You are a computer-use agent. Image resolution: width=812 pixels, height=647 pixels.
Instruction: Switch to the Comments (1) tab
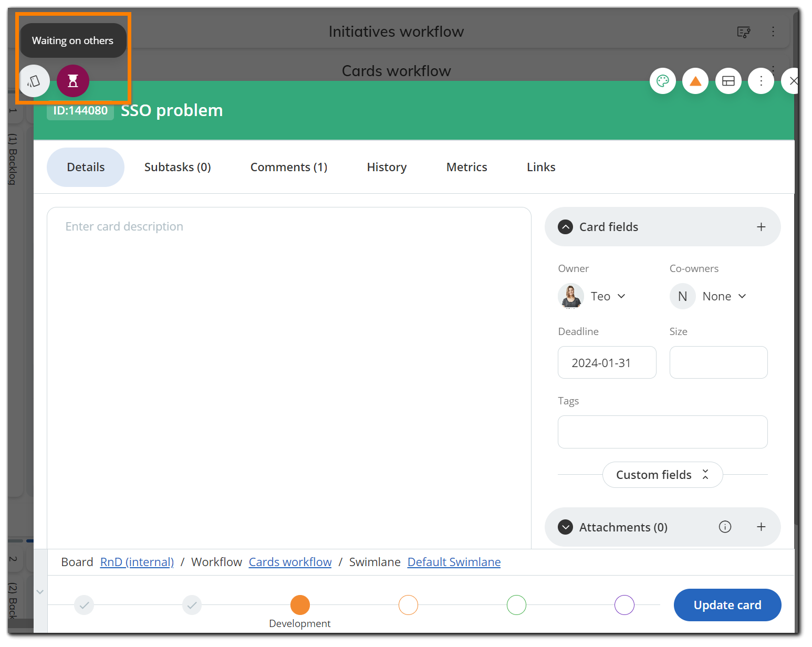tap(289, 167)
